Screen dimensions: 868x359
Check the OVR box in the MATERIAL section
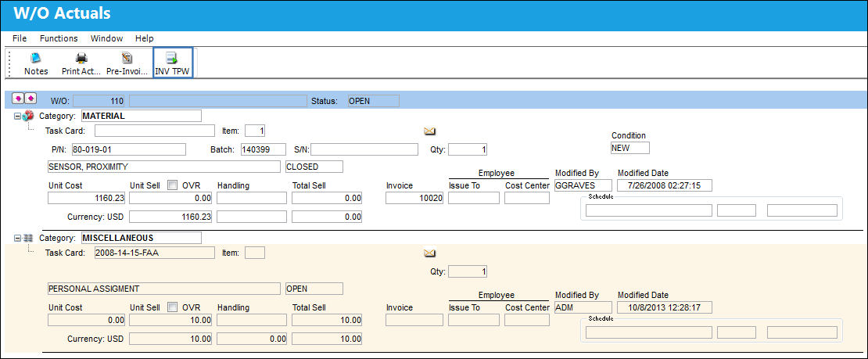coord(172,185)
